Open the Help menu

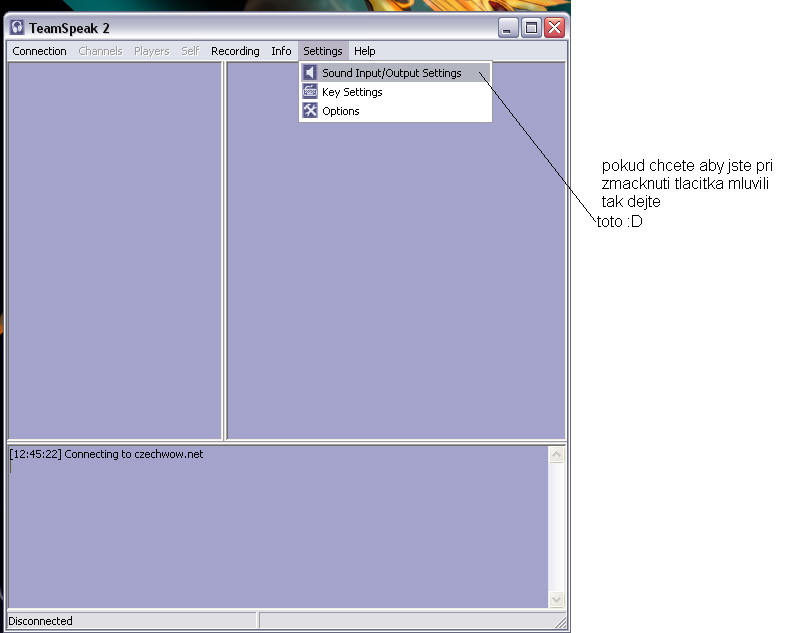pyautogui.click(x=365, y=51)
